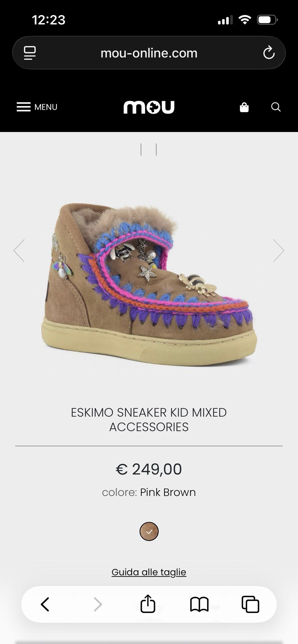This screenshot has height=644, width=298.
Task: Reload the page in Safari
Action: 269,53
